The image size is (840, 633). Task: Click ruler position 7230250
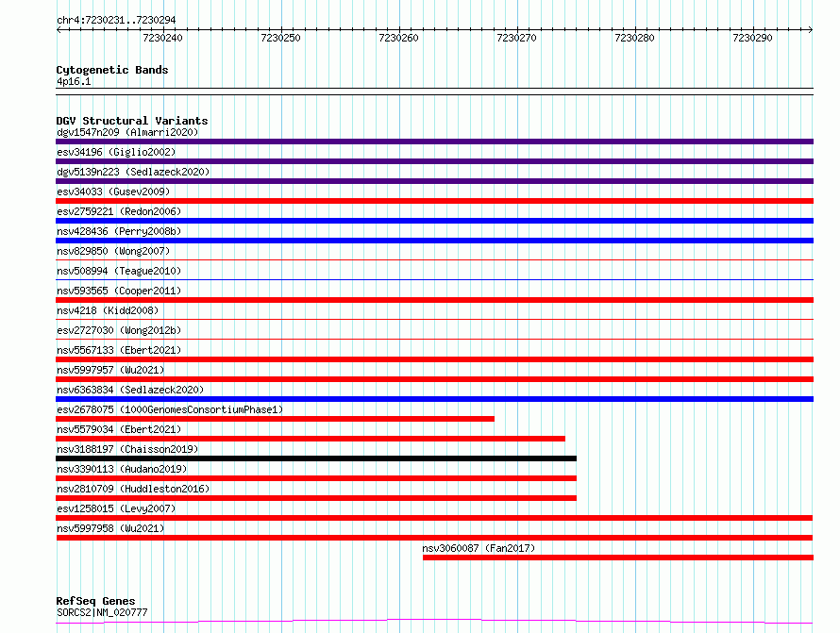280,38
